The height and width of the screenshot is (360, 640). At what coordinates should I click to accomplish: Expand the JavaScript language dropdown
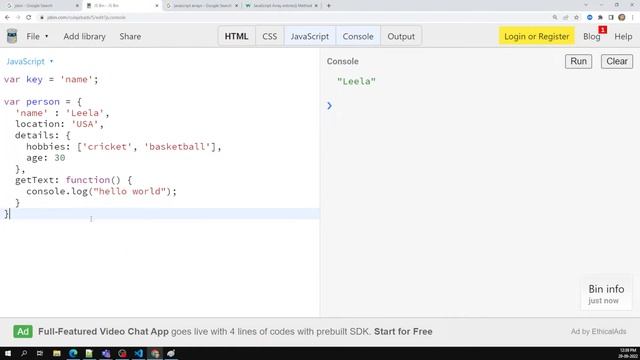tap(29, 61)
